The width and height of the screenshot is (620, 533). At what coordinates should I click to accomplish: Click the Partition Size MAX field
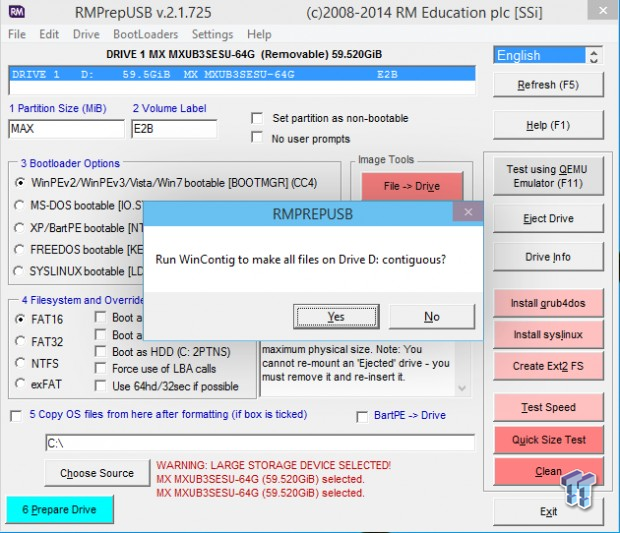pos(66,129)
